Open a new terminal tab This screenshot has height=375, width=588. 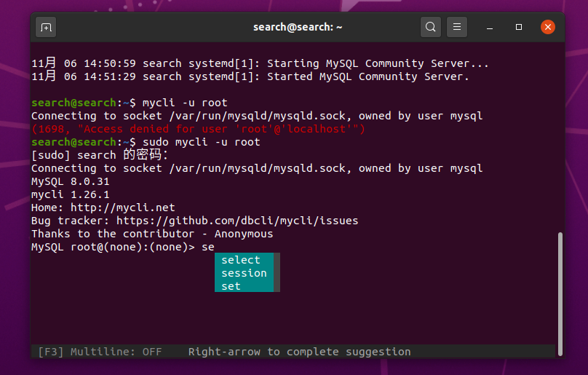click(46, 27)
